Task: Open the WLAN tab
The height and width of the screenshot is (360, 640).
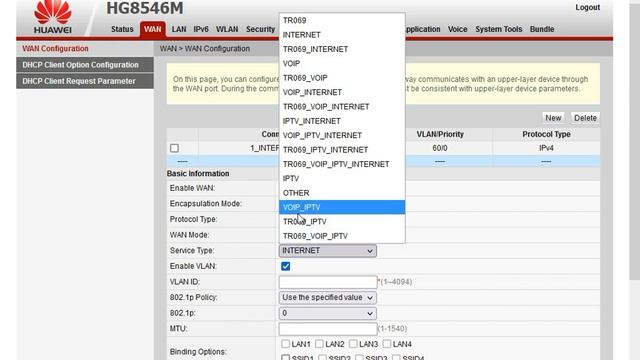Action: pos(227,29)
